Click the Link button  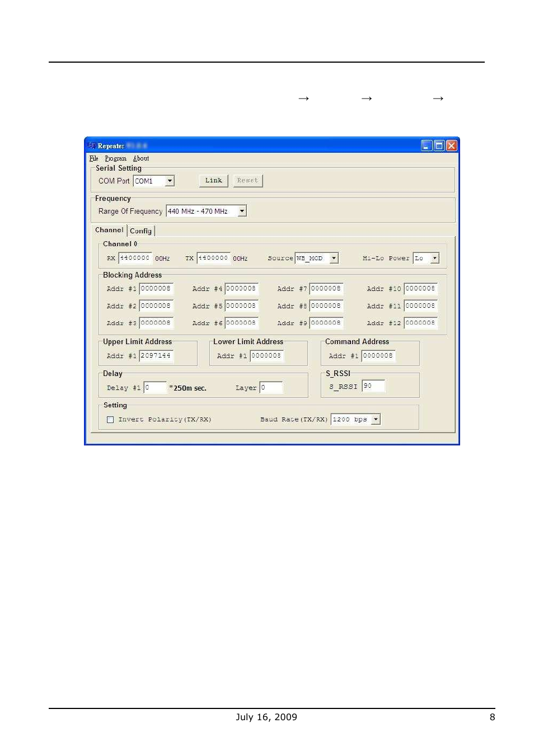point(213,181)
